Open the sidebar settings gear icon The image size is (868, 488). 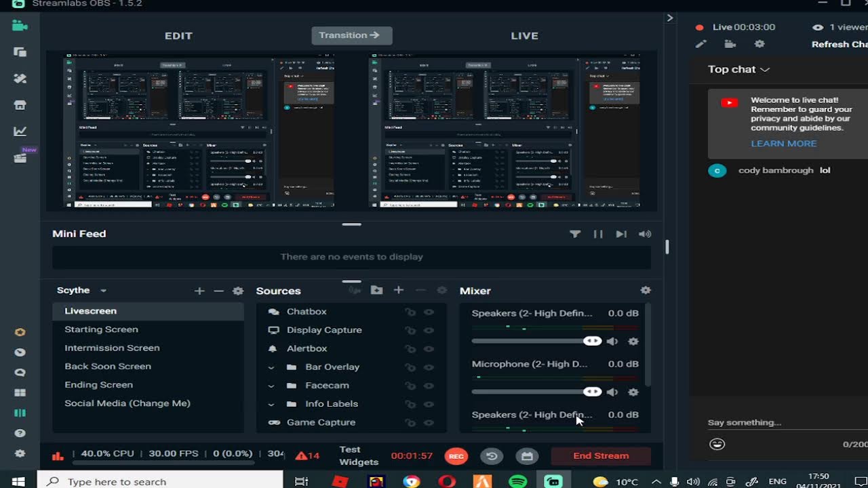point(20,453)
